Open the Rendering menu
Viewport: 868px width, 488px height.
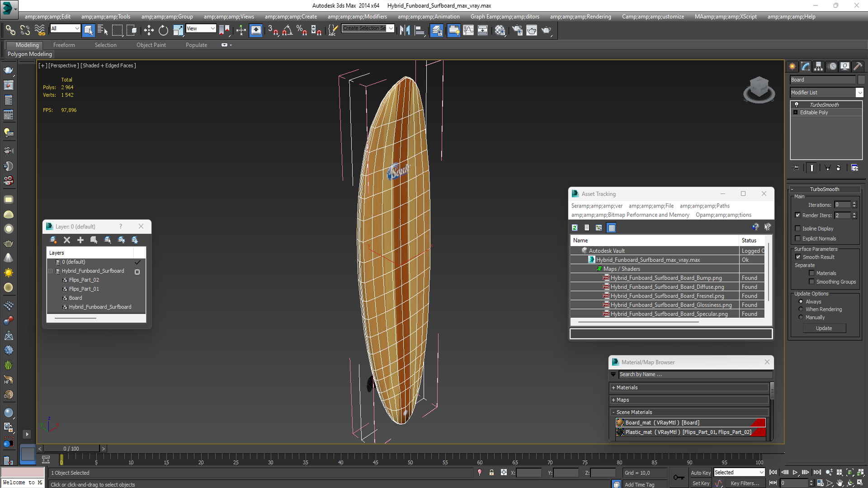[x=580, y=17]
